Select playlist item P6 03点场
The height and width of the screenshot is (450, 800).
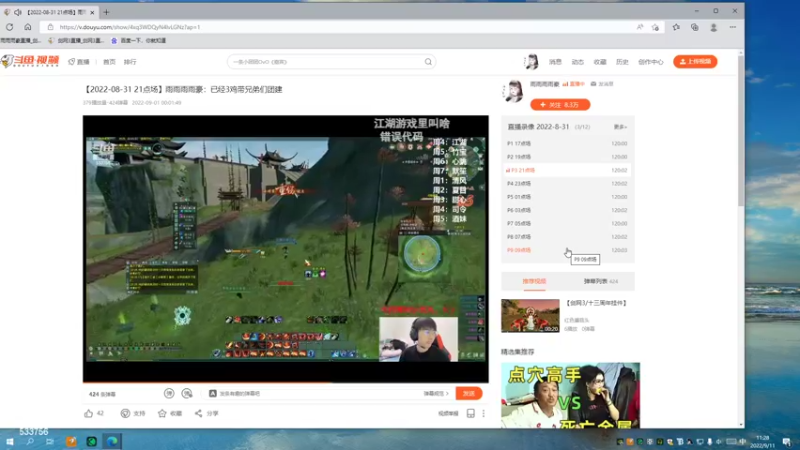[567, 210]
